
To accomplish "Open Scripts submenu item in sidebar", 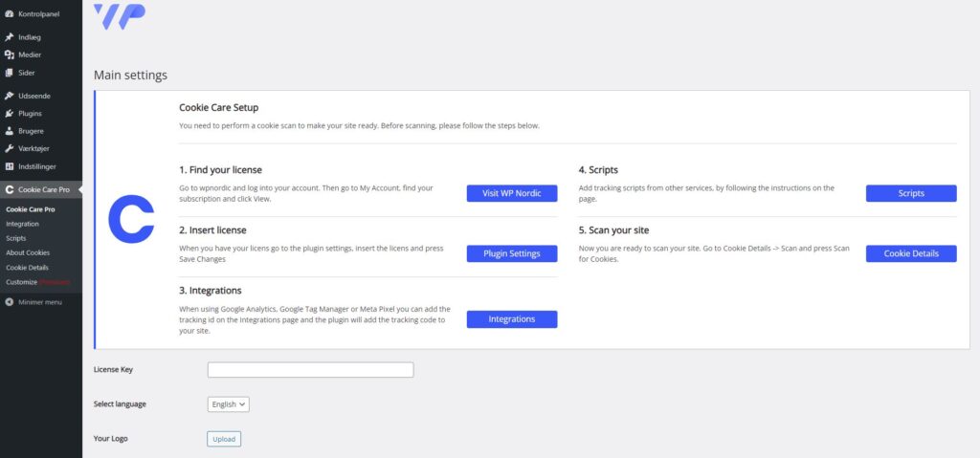I will tap(16, 238).
